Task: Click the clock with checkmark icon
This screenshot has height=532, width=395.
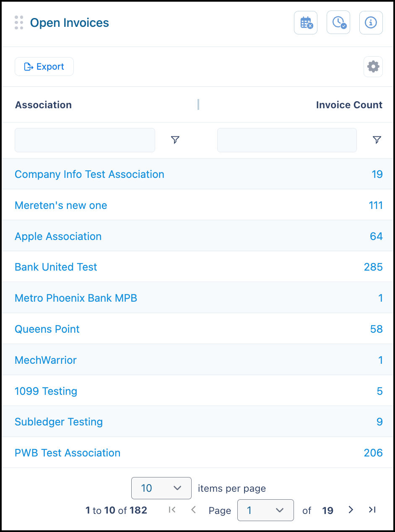Action: click(x=338, y=23)
